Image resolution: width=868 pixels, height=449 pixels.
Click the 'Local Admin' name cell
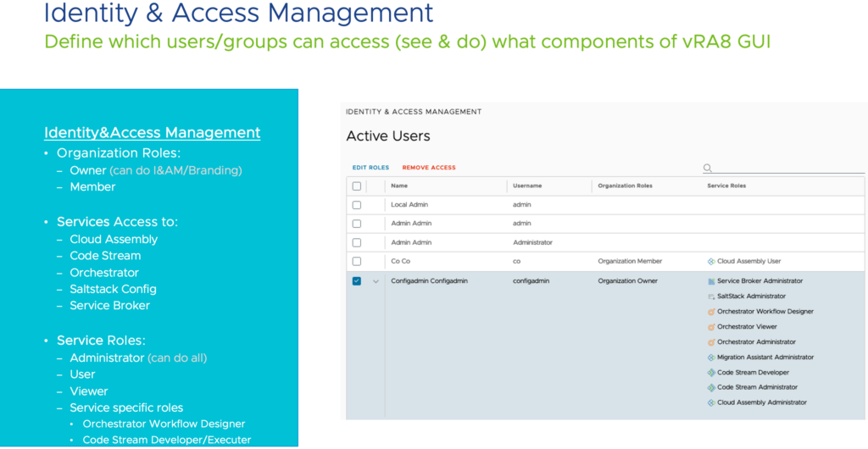(x=409, y=205)
